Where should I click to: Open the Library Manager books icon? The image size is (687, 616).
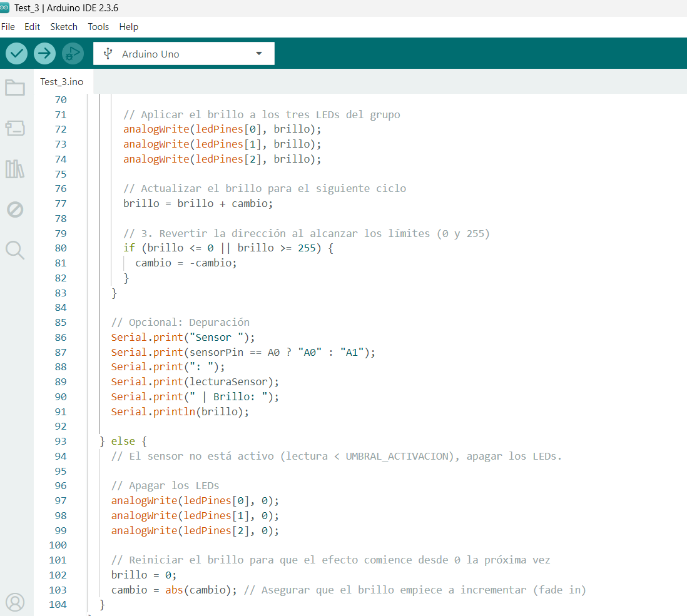click(x=15, y=169)
